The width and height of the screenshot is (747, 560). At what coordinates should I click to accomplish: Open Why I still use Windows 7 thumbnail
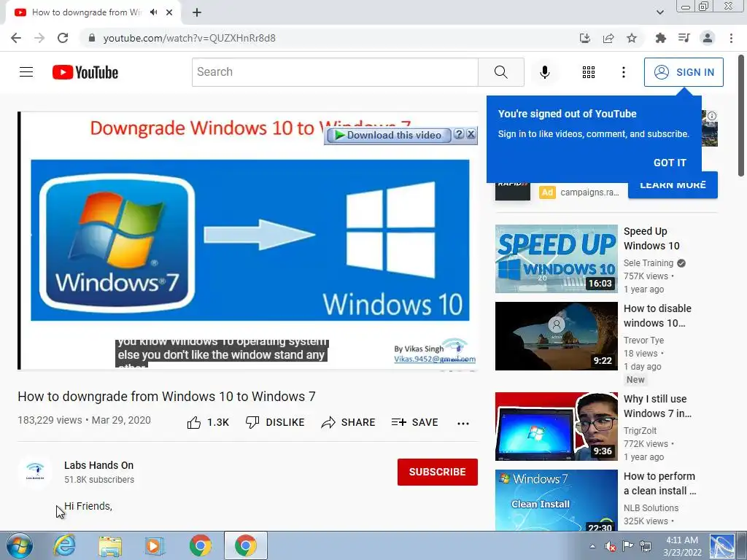(x=556, y=427)
